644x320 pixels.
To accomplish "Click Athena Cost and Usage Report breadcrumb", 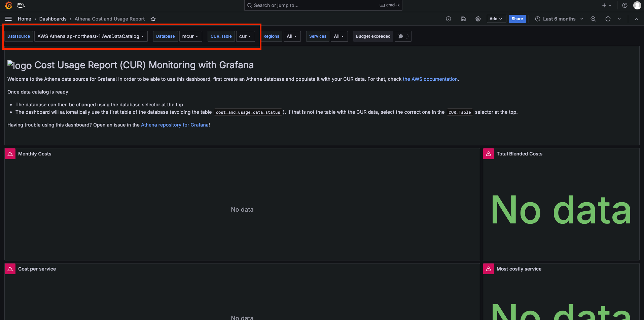I will coord(110,19).
